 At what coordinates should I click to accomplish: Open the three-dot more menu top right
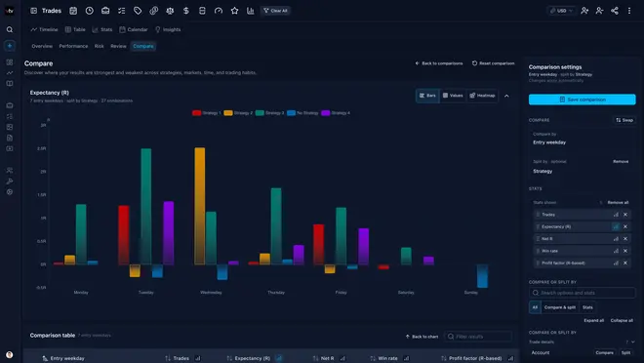click(x=629, y=11)
